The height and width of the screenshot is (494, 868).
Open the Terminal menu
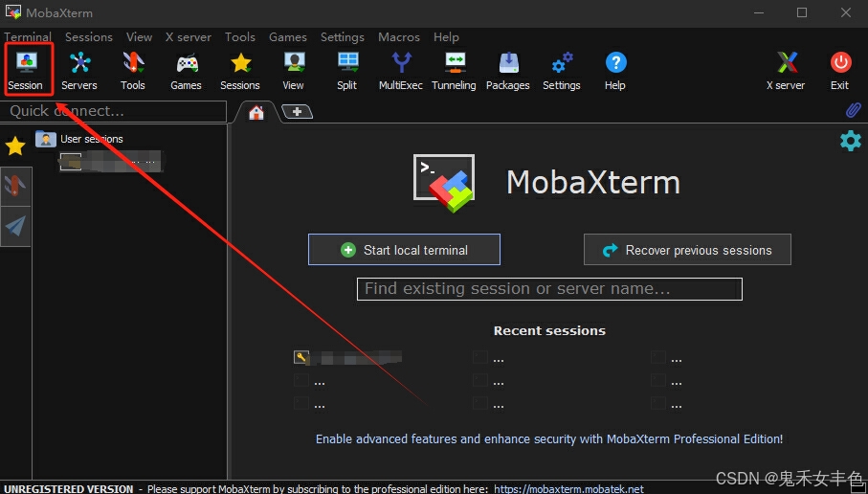point(28,37)
